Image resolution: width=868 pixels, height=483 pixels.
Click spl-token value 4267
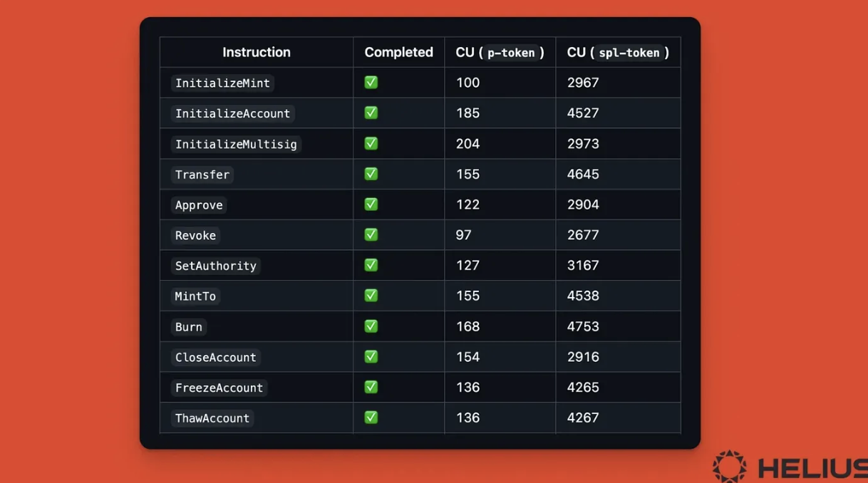tap(583, 417)
